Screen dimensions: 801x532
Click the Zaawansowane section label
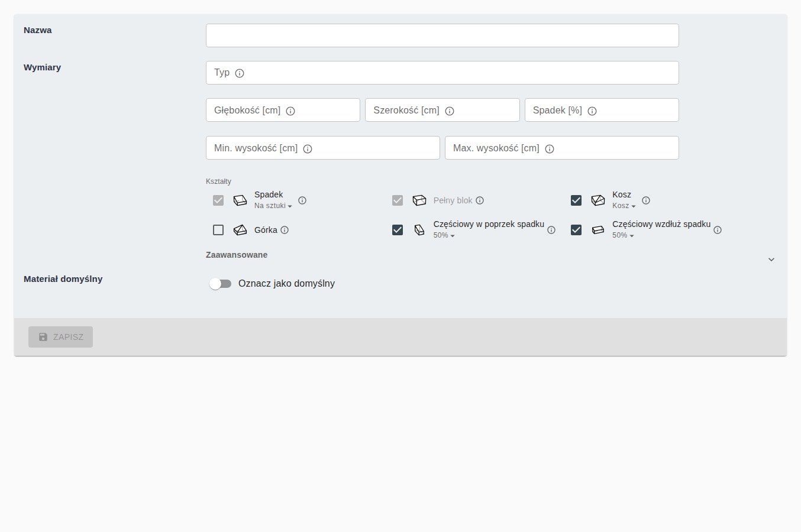pos(237,255)
